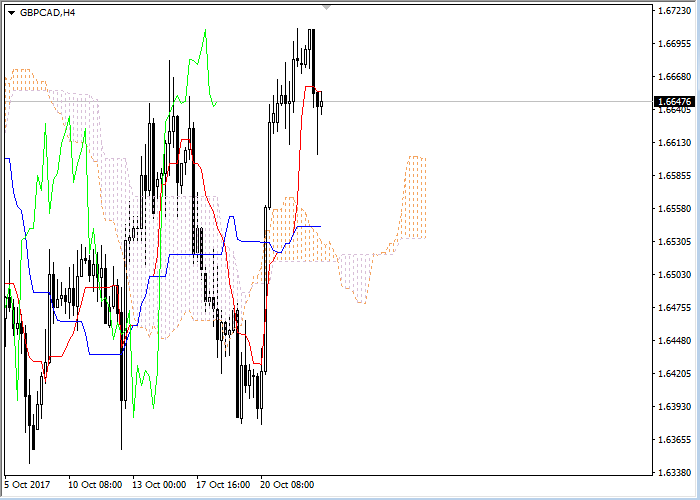Click the 1.67230 price axis value
Image resolution: width=700 pixels, height=500 pixels.
[x=674, y=10]
